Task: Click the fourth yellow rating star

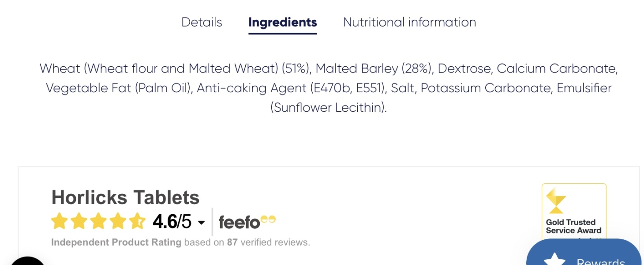Action: tap(118, 221)
